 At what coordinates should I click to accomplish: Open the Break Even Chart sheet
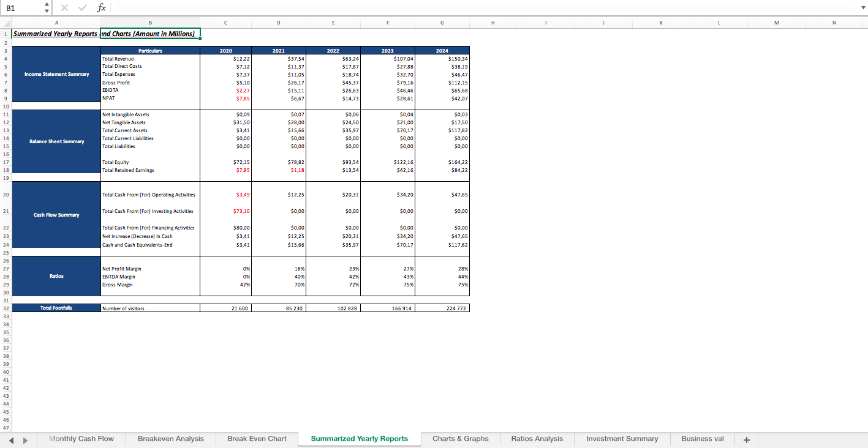257,439
